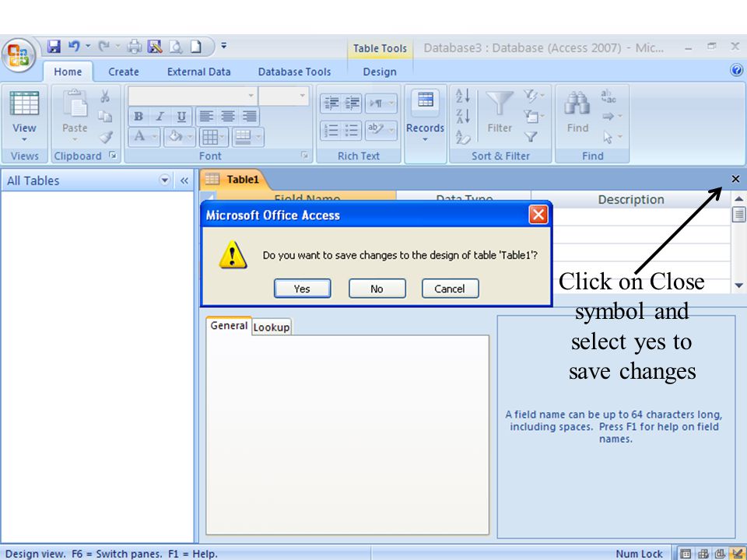Align text right

[x=250, y=116]
